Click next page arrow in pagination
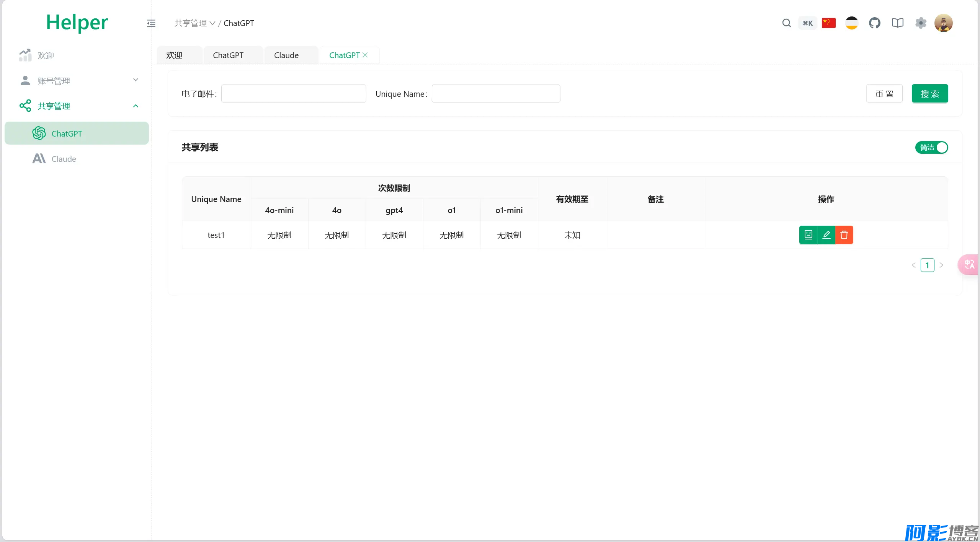980x542 pixels. 941,265
